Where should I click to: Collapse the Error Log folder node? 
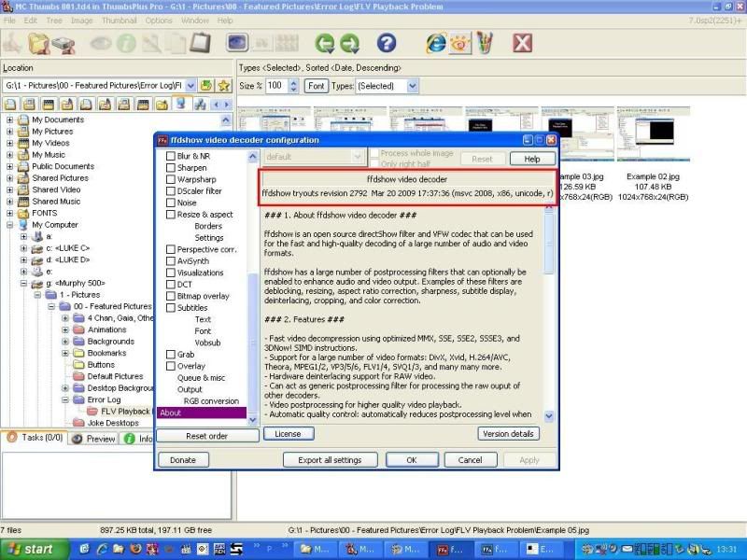pyautogui.click(x=65, y=400)
